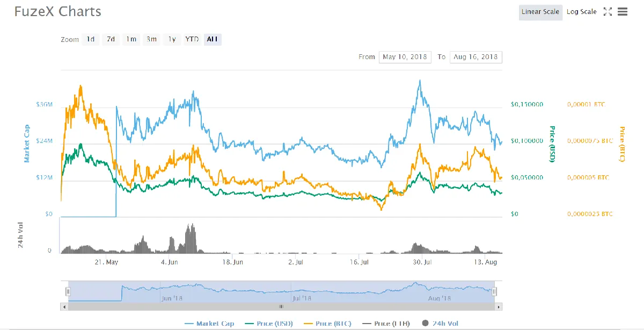Click the 16. Jul x-axis label
Viewport: 644px width, 330px height.
tap(359, 262)
